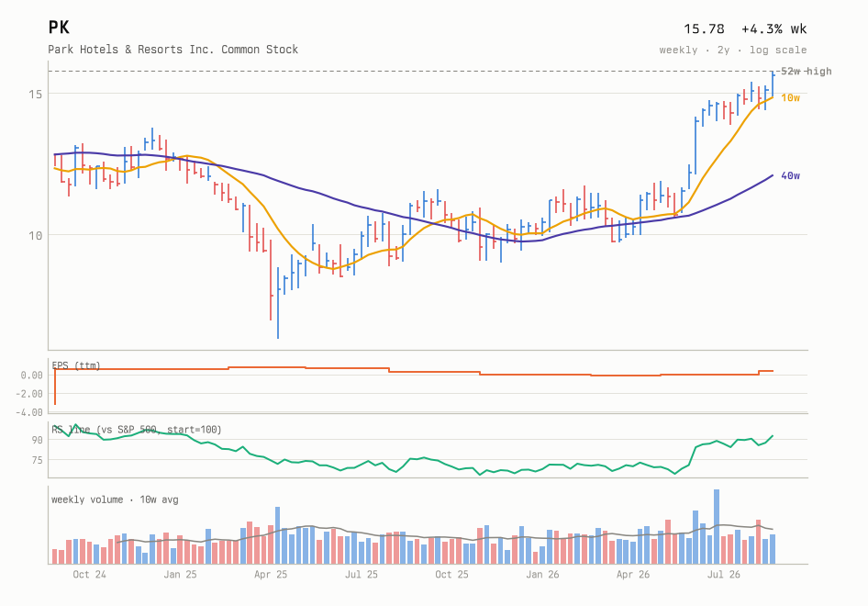
Task: Click the 'weekly · 2y · log scale' caption
Action: tap(733, 50)
